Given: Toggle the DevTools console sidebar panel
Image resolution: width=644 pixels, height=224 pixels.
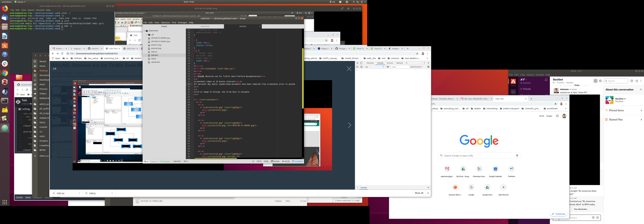Looking at the screenshot, I should click(x=357, y=67).
